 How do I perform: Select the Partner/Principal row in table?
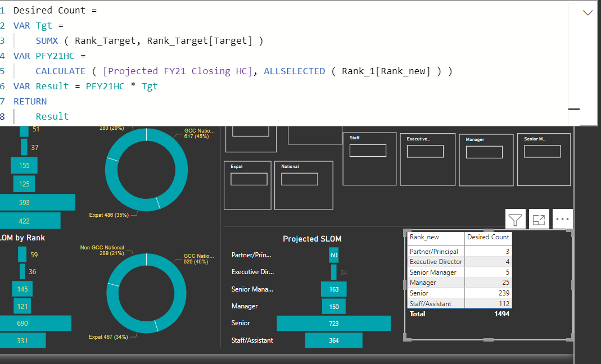(459, 251)
